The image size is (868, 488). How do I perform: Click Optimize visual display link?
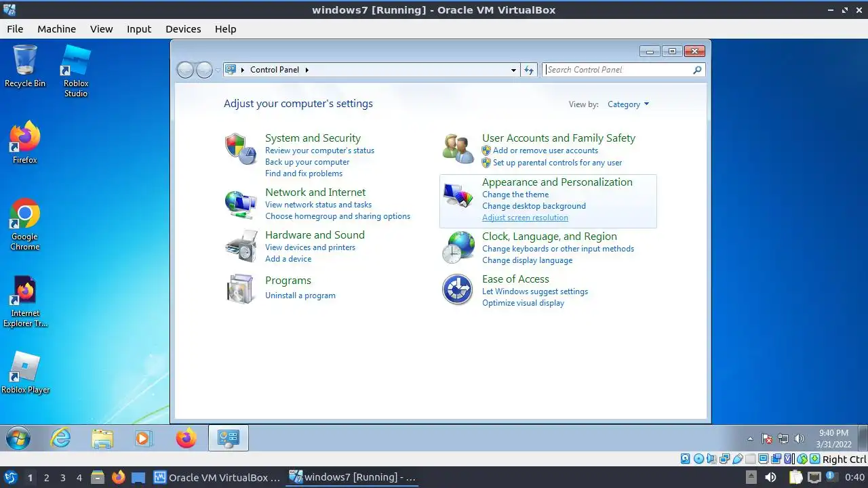coord(523,303)
